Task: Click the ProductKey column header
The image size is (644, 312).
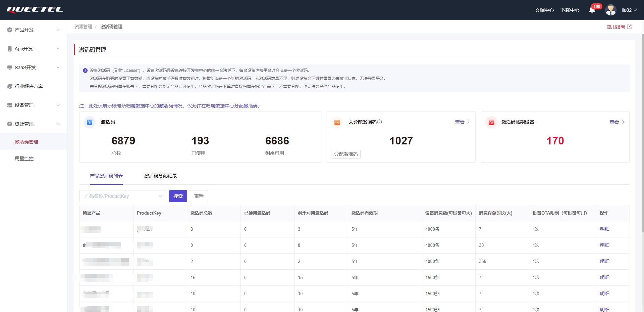Action: [x=149, y=213]
